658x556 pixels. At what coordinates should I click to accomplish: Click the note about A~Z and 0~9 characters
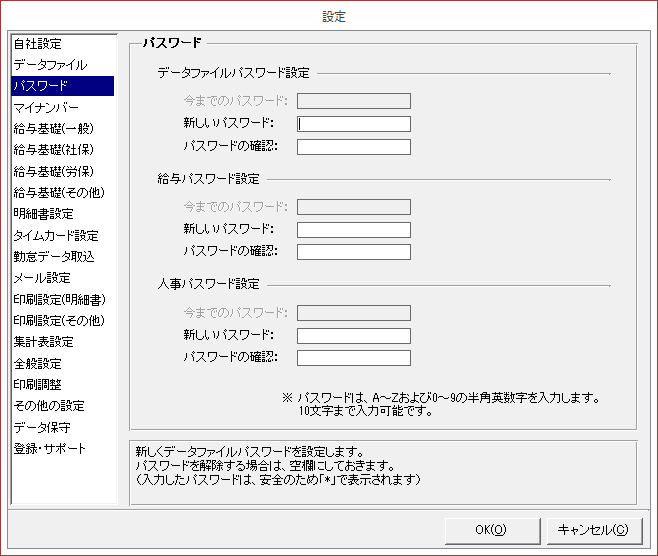point(441,404)
